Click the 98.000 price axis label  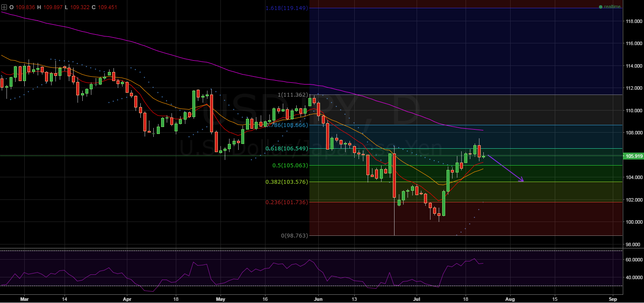(x=633, y=244)
